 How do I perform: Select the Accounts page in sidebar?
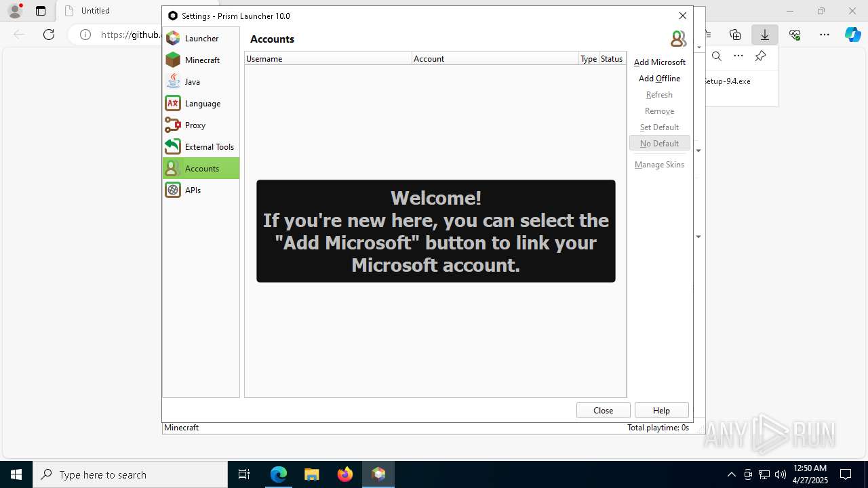(201, 168)
